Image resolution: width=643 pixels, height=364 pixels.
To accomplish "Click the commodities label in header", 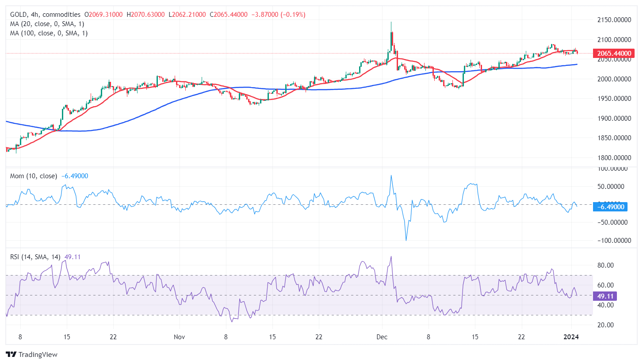I will 61,15.
